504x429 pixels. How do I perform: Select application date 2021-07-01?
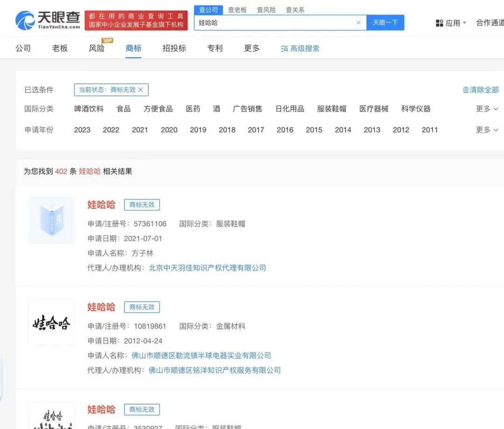pos(143,239)
